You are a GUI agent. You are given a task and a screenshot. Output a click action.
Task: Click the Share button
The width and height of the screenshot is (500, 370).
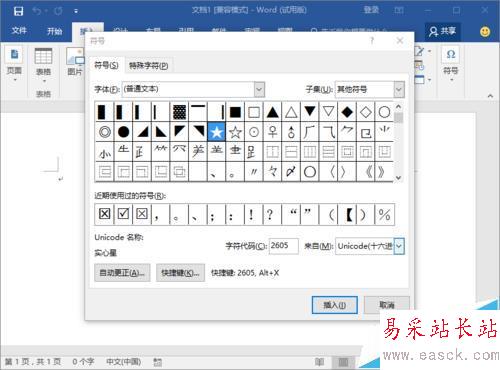click(443, 31)
